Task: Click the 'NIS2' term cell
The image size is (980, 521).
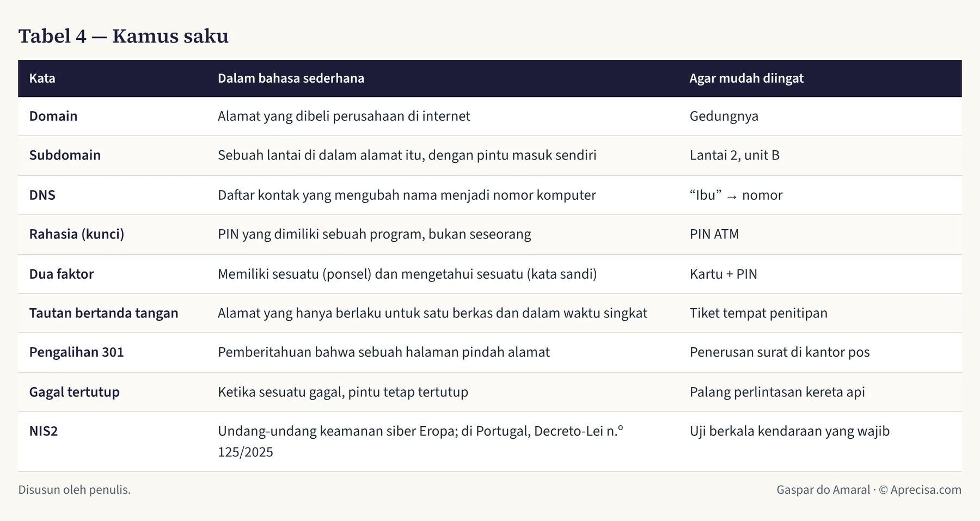Action: 44,431
